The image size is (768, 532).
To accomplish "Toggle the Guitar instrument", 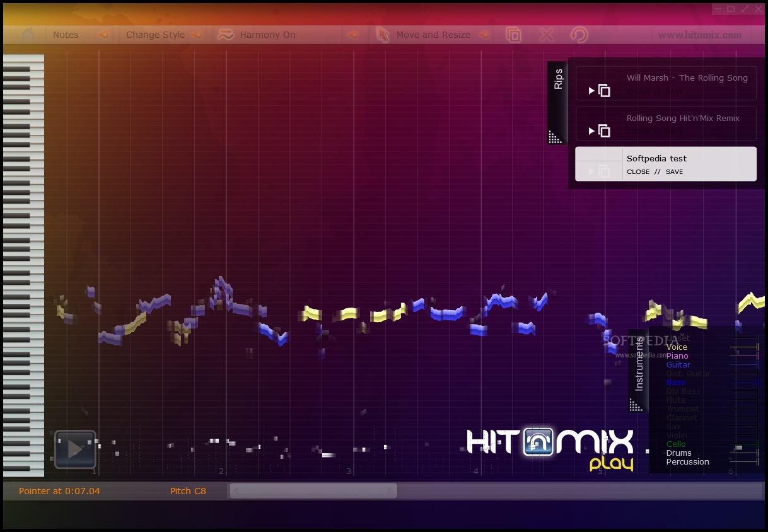I will (x=678, y=365).
